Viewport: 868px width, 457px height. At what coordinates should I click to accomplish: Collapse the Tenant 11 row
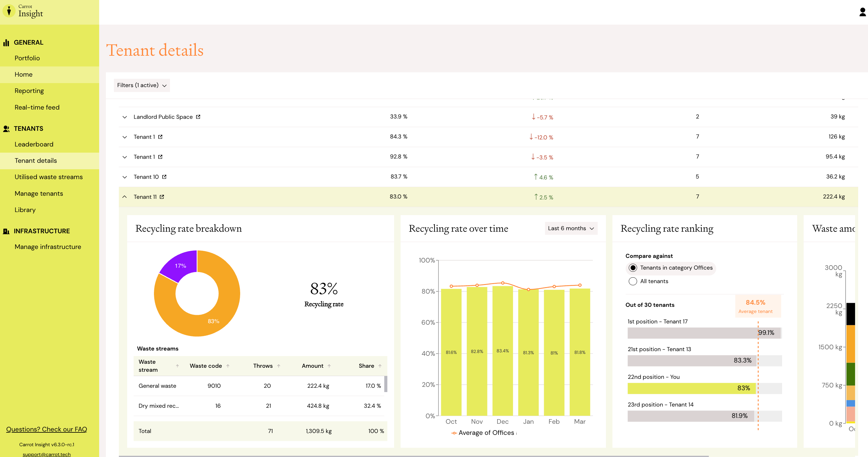point(125,197)
